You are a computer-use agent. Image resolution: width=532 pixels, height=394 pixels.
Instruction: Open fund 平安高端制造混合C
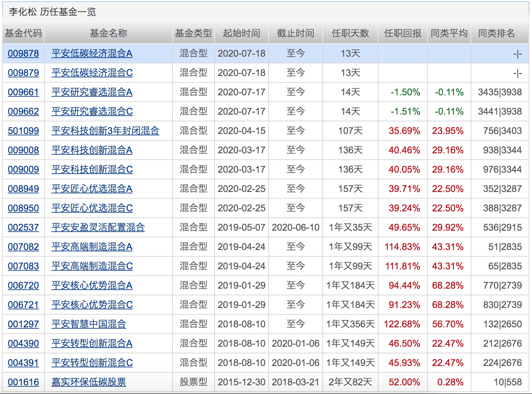(x=92, y=266)
